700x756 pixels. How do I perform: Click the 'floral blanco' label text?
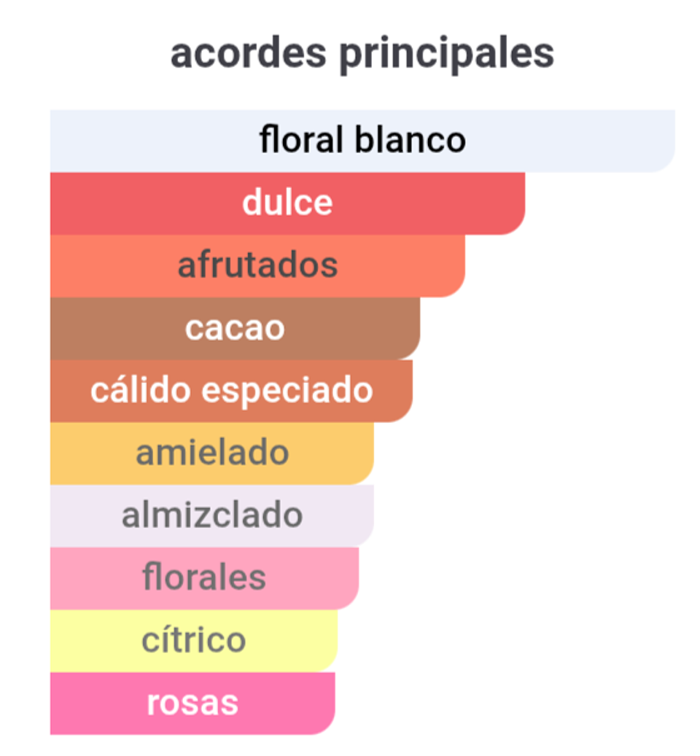[362, 140]
